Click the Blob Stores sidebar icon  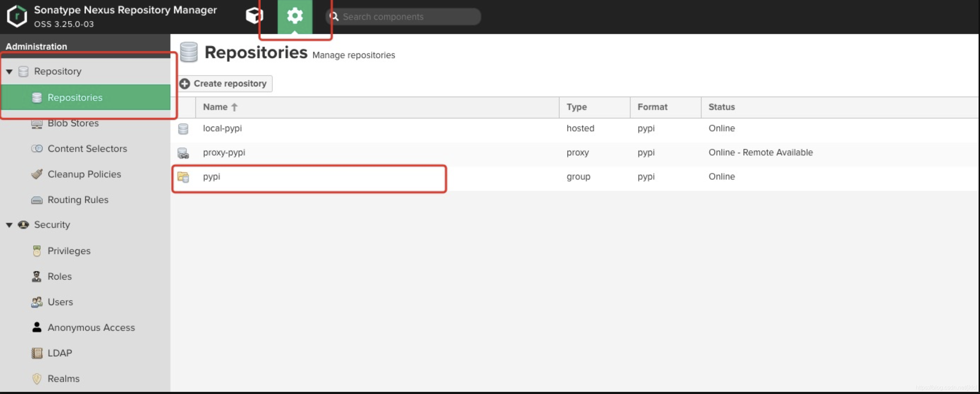tap(37, 124)
